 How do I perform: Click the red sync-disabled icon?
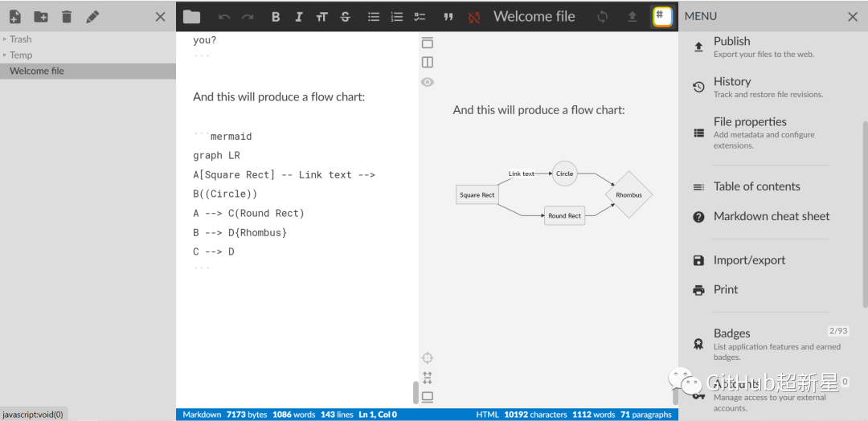pos(474,17)
